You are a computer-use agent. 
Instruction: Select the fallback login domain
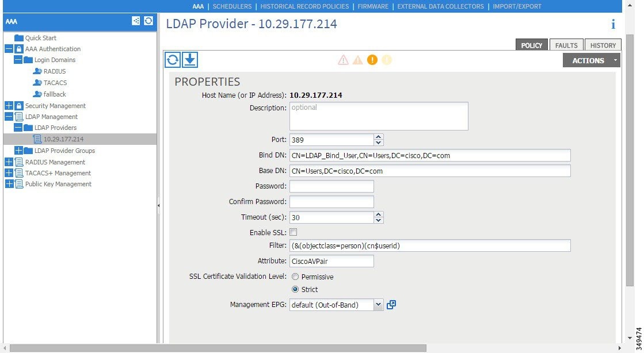pyautogui.click(x=55, y=94)
